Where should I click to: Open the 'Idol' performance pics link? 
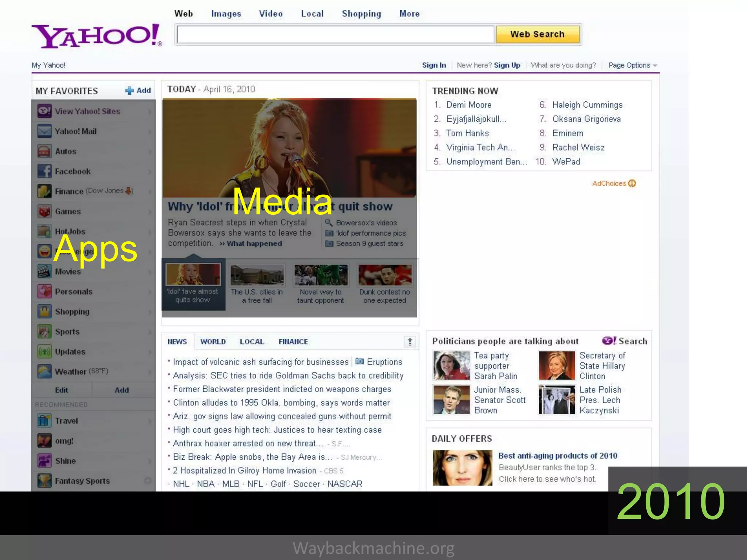[371, 233]
